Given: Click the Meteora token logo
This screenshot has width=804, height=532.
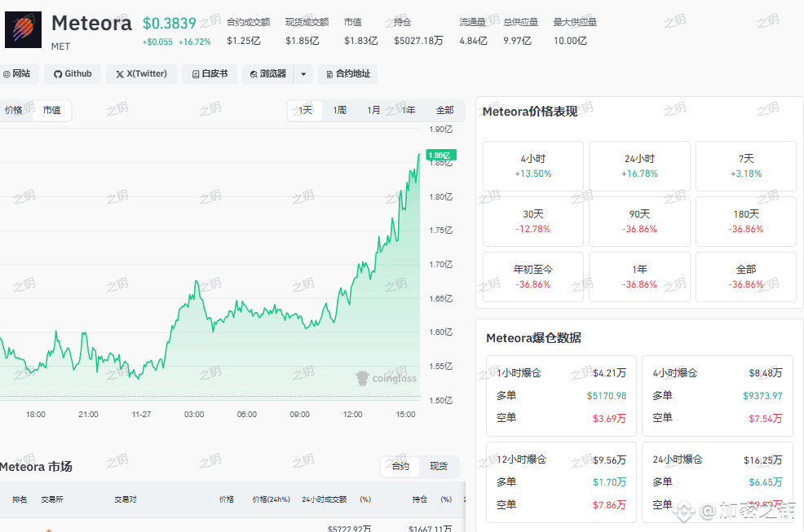Looking at the screenshot, I should click(x=23, y=29).
